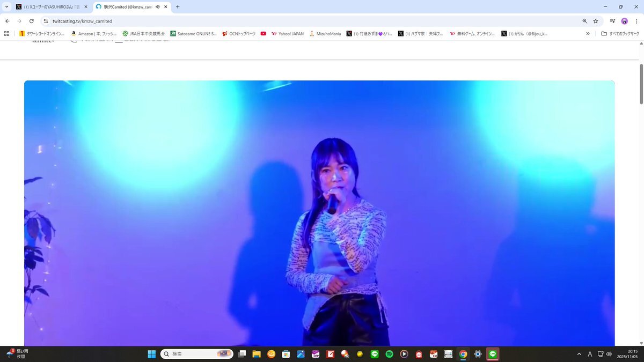Toggle the IME input mode A indicator
The height and width of the screenshot is (362, 644).
(x=590, y=354)
